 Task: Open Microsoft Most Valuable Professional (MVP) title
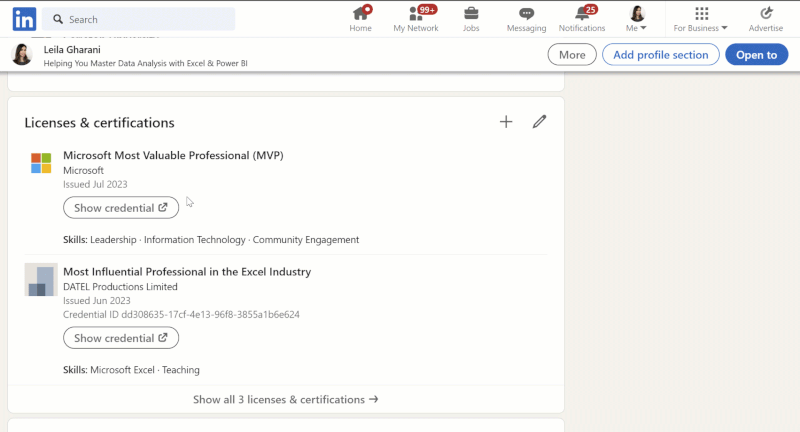coord(173,156)
